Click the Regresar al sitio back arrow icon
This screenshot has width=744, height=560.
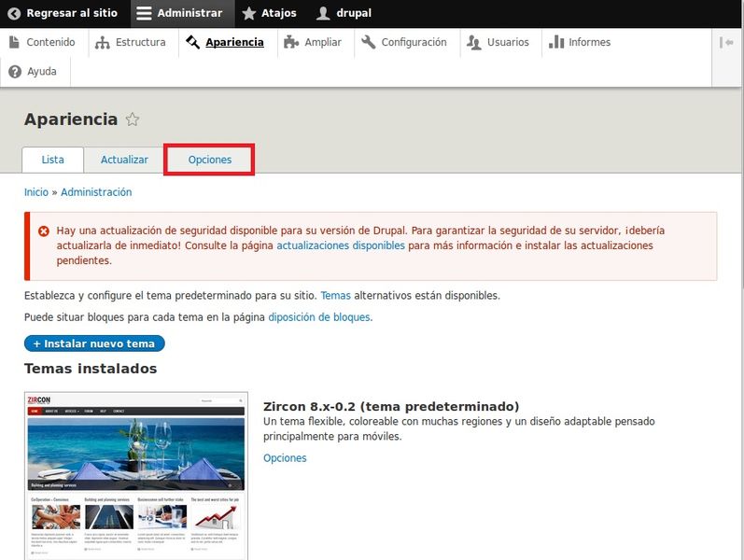14,13
